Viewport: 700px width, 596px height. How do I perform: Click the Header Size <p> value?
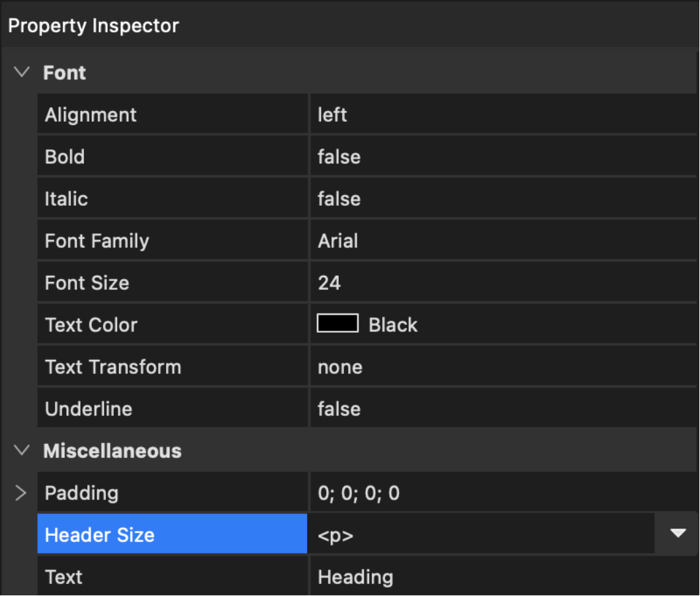pyautogui.click(x=335, y=535)
